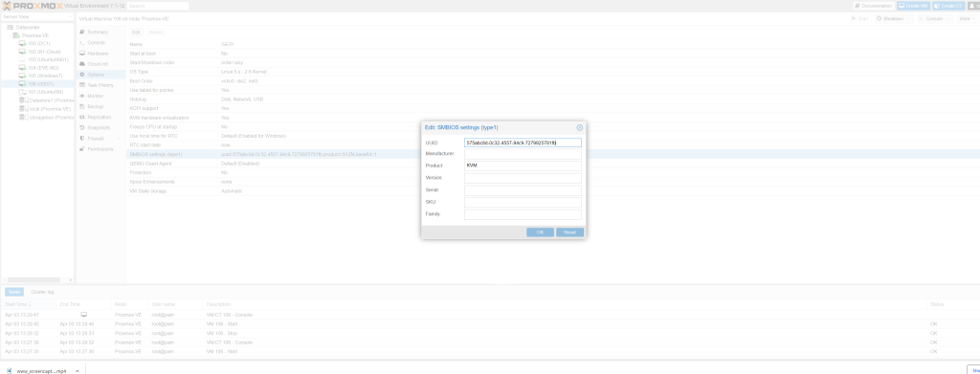Click the Shutdown power button
Viewport: 980px width, 374px height.
click(890, 19)
